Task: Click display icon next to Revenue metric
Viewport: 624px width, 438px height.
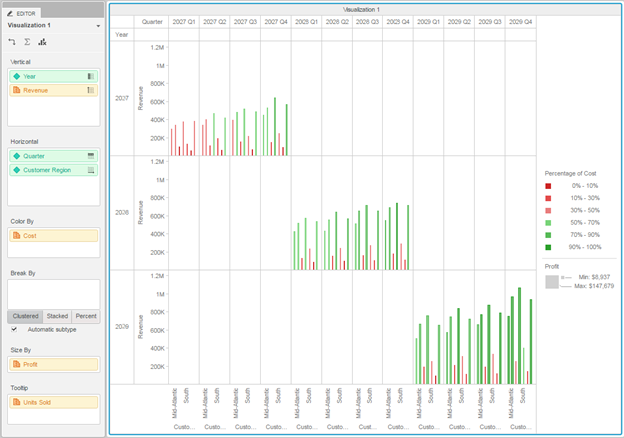Action: point(91,90)
